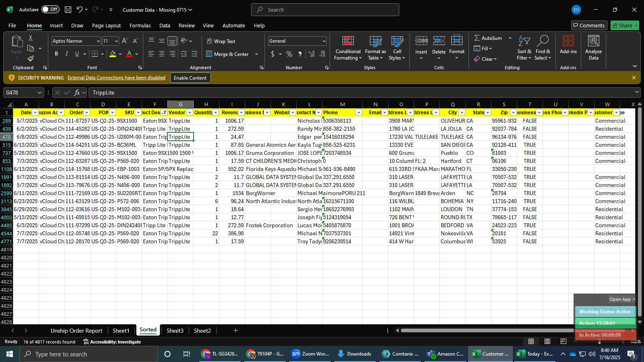Expand the Name Box dropdown

tap(39, 93)
